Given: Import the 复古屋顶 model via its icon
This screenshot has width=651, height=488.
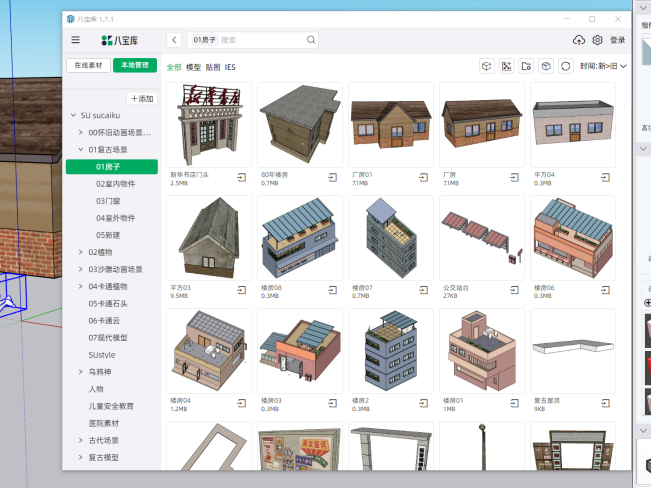Looking at the screenshot, I should click(605, 403).
